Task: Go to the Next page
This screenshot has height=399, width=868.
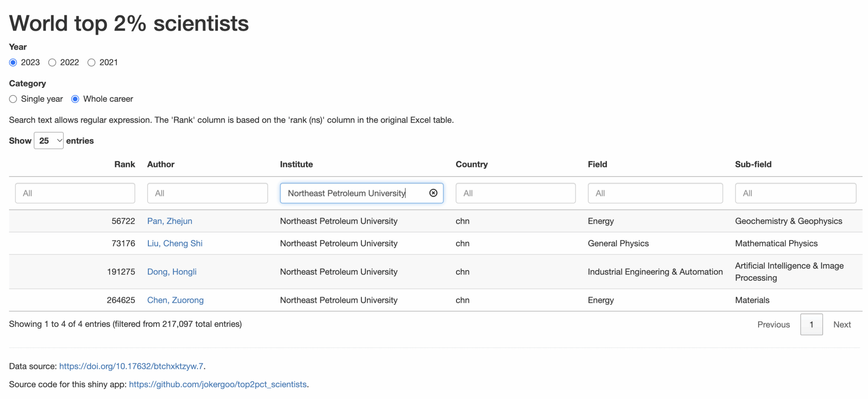Action: pos(842,324)
